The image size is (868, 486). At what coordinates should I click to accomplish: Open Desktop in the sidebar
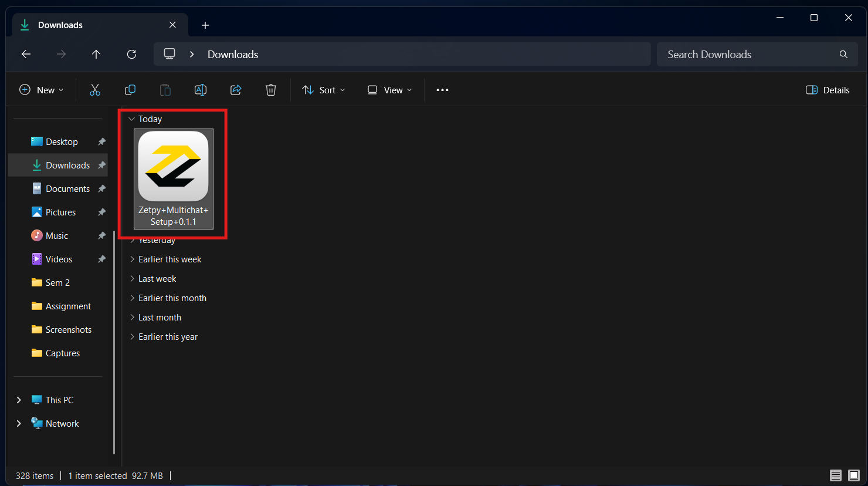57,141
